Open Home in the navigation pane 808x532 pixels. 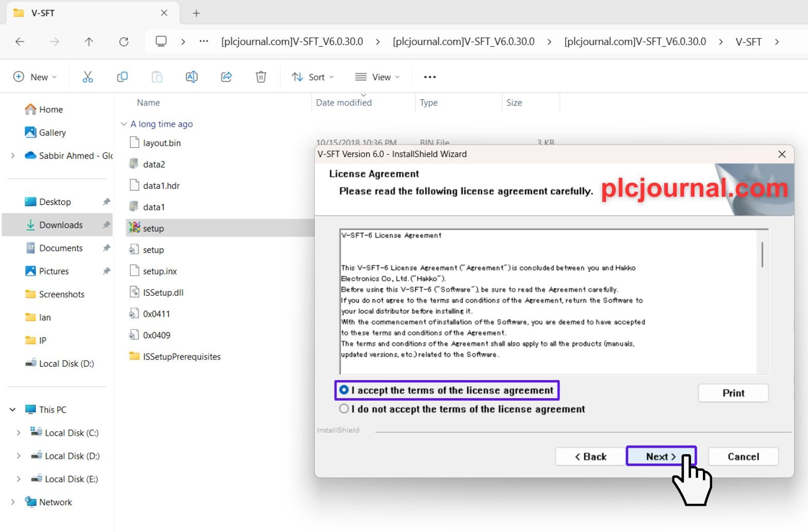coord(44,109)
